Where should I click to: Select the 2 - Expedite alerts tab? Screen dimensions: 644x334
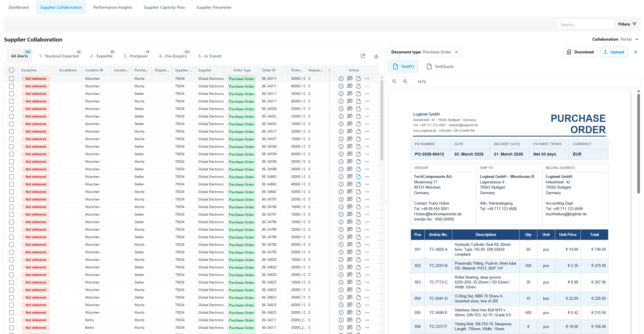pos(101,56)
